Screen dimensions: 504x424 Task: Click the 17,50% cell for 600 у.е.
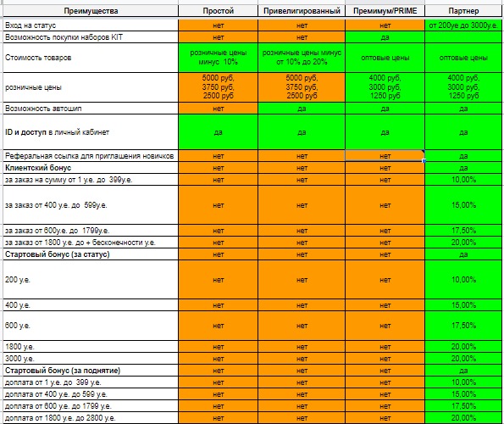463,326
